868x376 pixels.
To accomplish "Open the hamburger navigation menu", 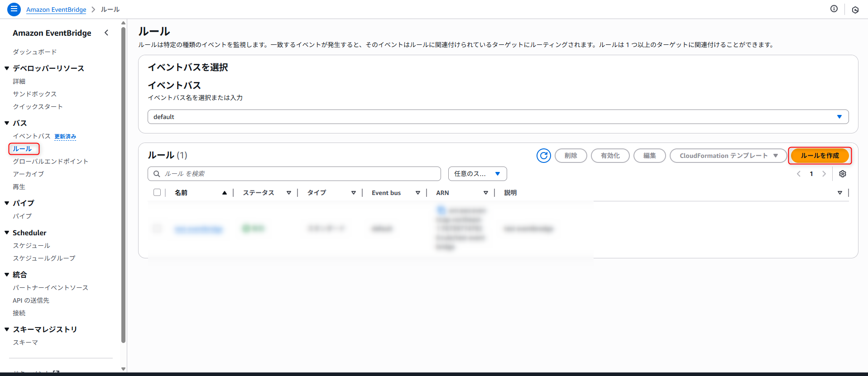I will [x=14, y=9].
